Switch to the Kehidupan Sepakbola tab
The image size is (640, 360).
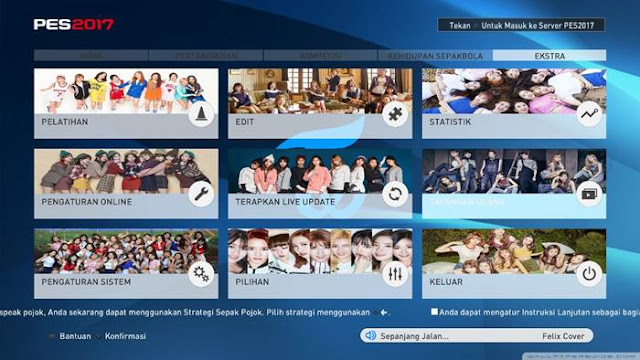pos(435,56)
